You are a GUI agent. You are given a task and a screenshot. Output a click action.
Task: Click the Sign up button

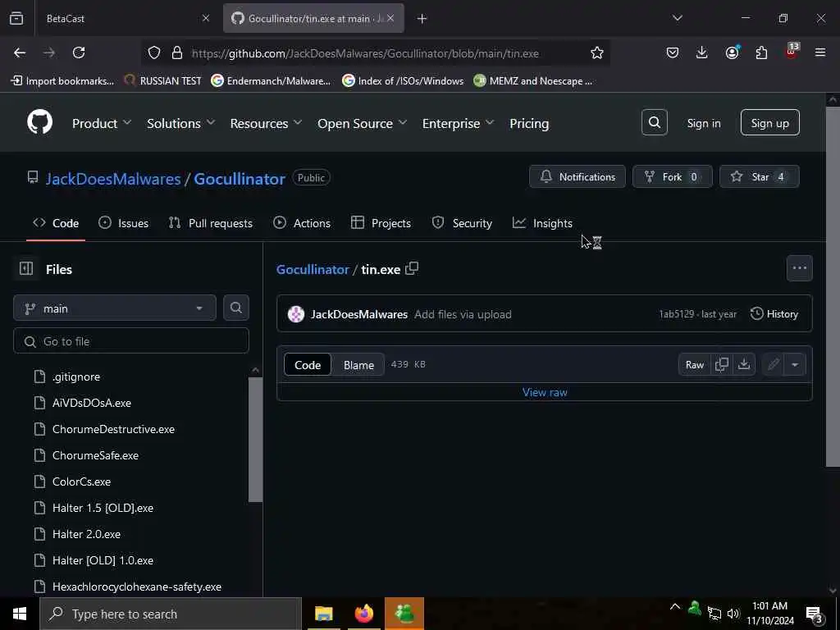[x=769, y=123]
